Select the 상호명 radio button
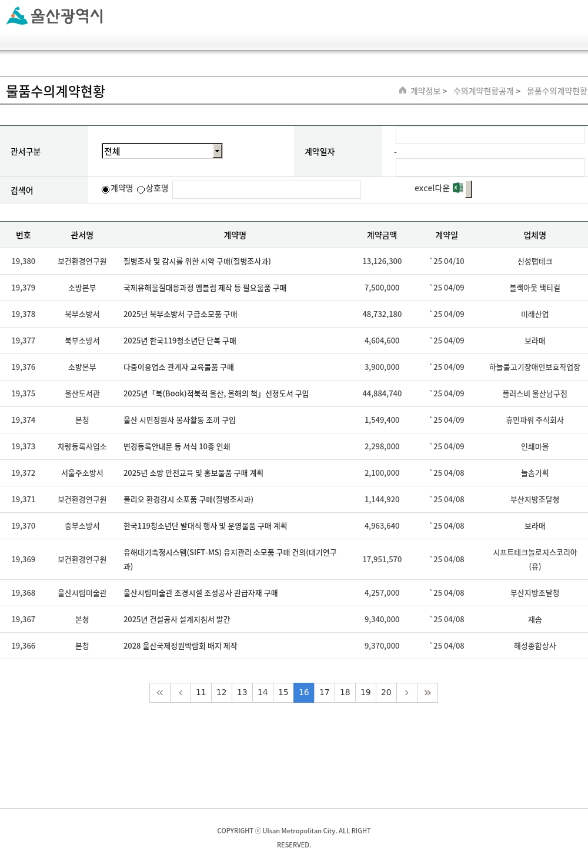This screenshot has width=588, height=868. 141,189
